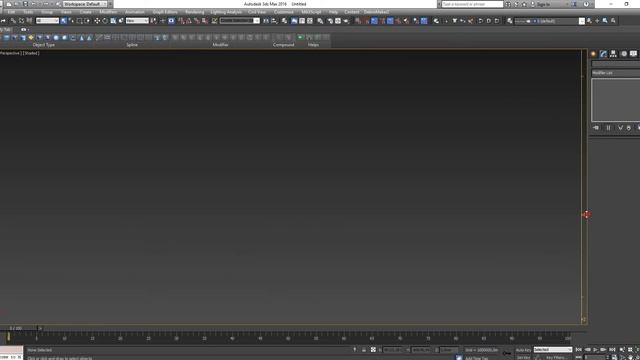Click the Select and Manipulate icon
Image resolution: width=640 pixels, height=360 pixels.
click(162, 20)
